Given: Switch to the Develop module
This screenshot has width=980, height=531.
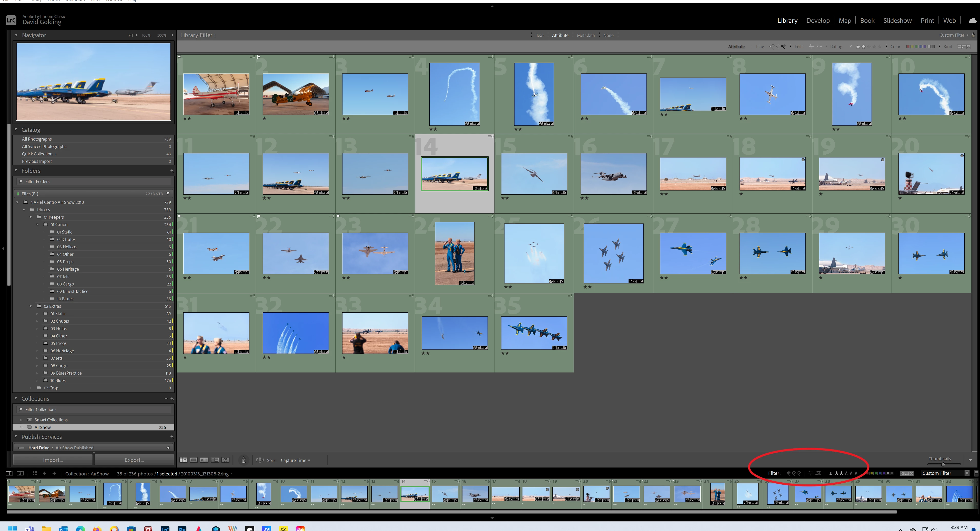Looking at the screenshot, I should pos(817,20).
